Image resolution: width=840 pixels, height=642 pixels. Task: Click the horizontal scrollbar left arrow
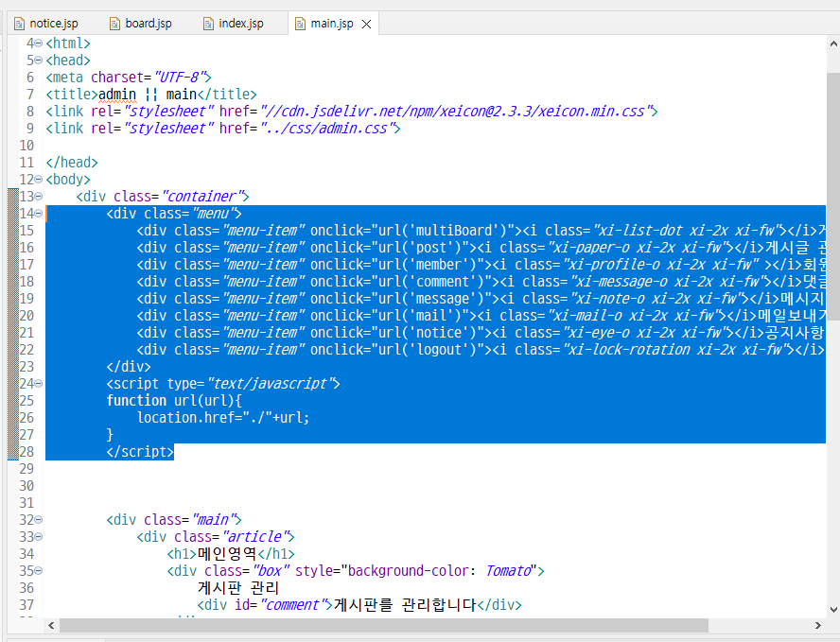click(51, 625)
